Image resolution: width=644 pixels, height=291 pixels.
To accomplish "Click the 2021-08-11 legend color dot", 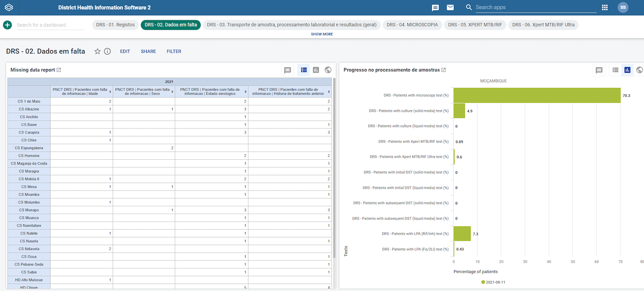I will pyautogui.click(x=483, y=282).
